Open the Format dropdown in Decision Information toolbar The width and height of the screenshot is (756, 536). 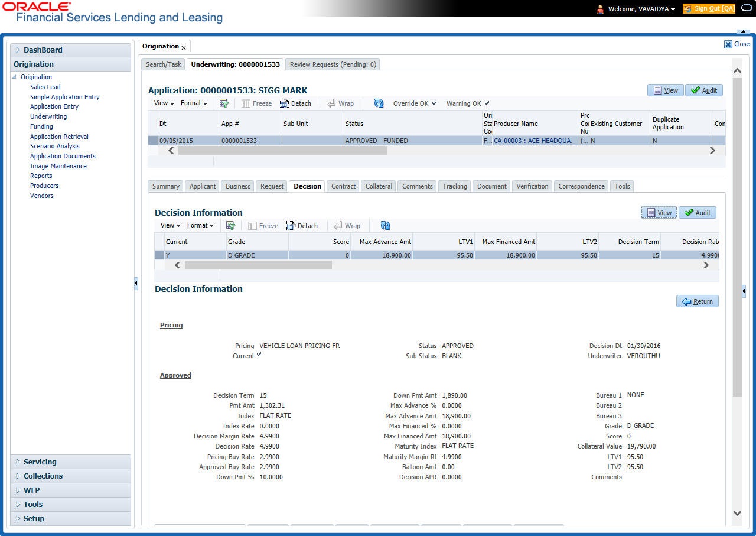point(200,226)
